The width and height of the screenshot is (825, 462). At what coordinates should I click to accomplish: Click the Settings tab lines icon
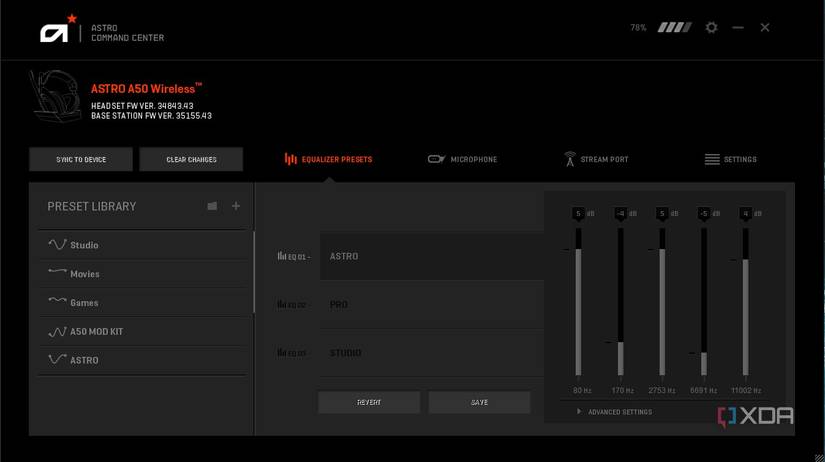click(712, 159)
